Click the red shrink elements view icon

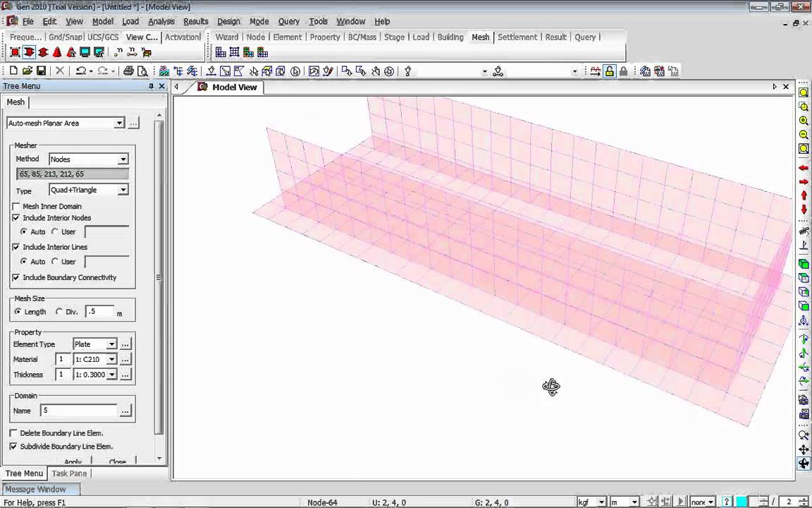tap(15, 52)
